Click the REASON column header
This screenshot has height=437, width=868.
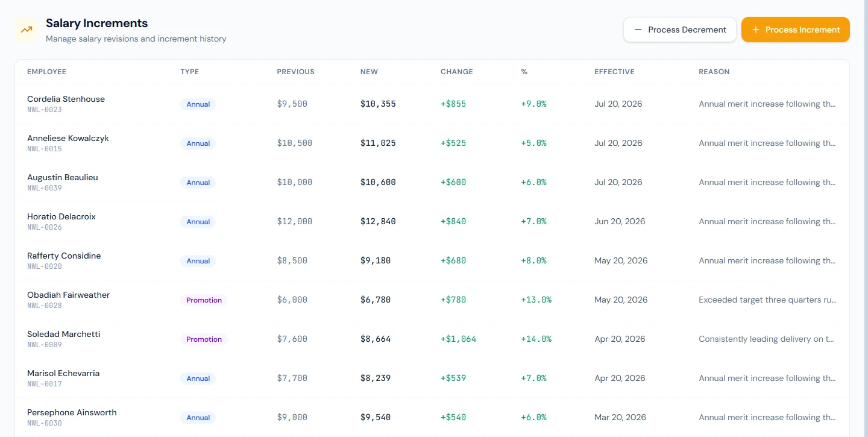714,72
